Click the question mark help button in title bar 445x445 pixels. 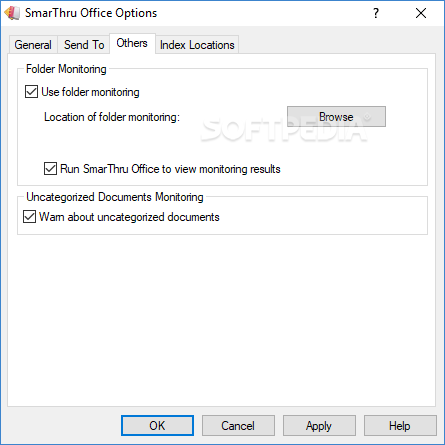(376, 13)
